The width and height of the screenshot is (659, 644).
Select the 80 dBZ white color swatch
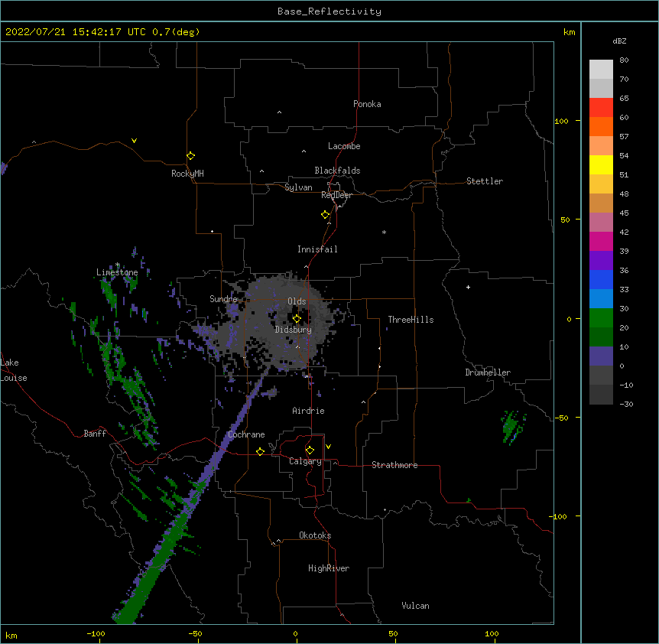[601, 70]
